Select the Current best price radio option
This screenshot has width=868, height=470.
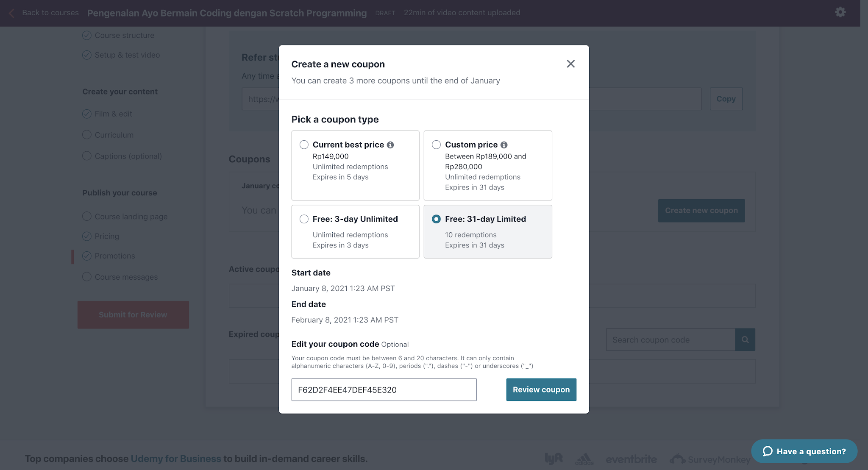(x=304, y=145)
